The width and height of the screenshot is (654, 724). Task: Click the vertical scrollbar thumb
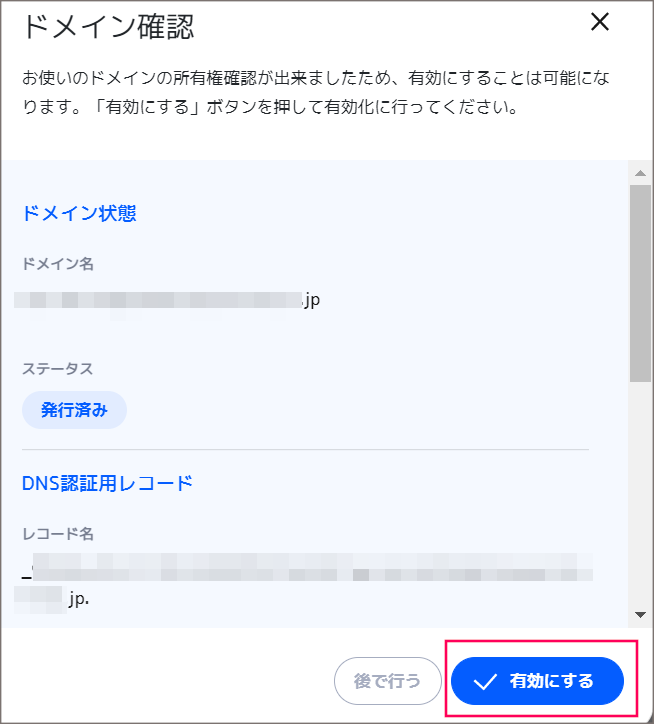click(x=640, y=283)
